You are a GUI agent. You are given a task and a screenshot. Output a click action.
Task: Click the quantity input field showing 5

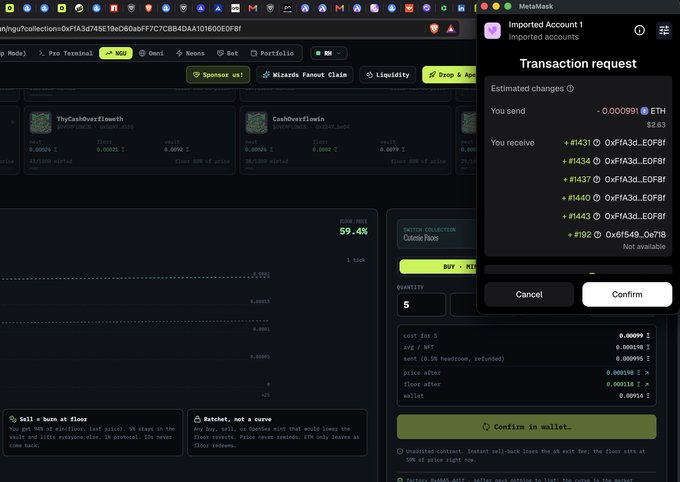[x=421, y=305]
